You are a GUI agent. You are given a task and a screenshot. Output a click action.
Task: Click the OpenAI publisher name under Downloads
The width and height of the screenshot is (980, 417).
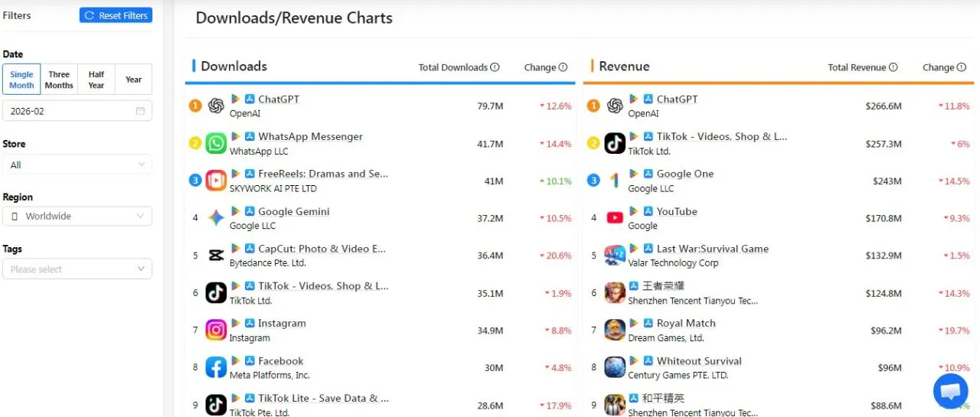click(x=245, y=113)
